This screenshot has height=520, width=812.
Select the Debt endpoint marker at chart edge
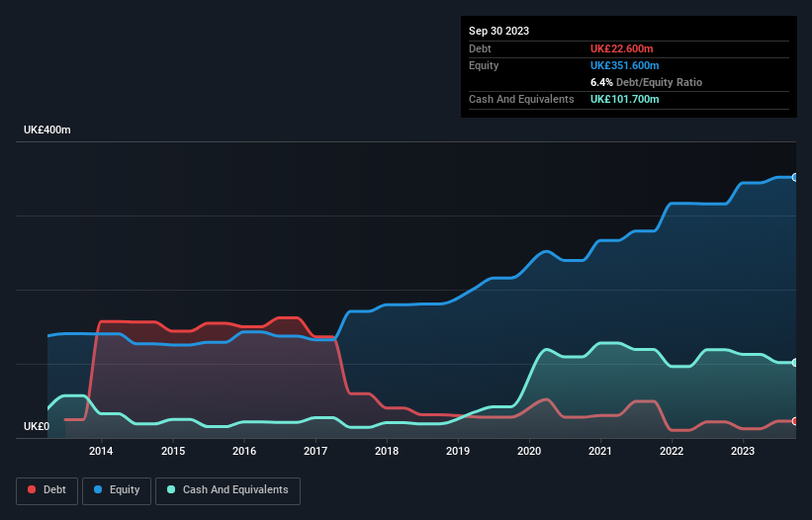(795, 421)
